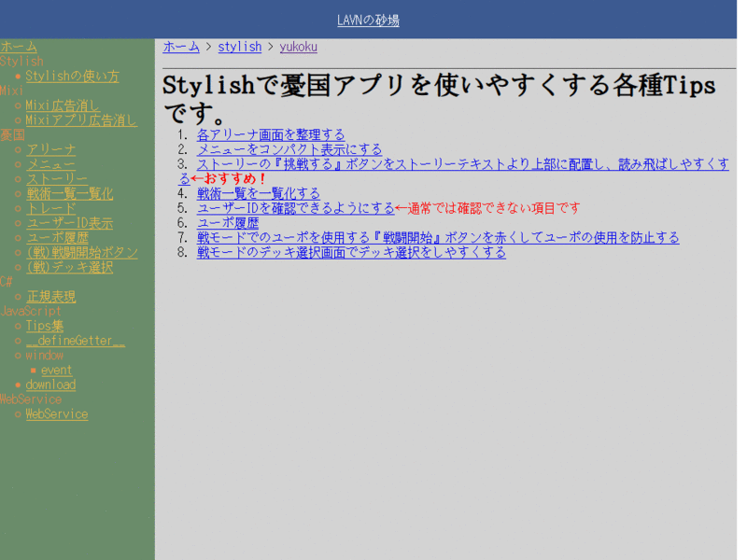The height and width of the screenshot is (560, 747).
Task: Open アリーナ in the sidebar
Action: pos(51,149)
